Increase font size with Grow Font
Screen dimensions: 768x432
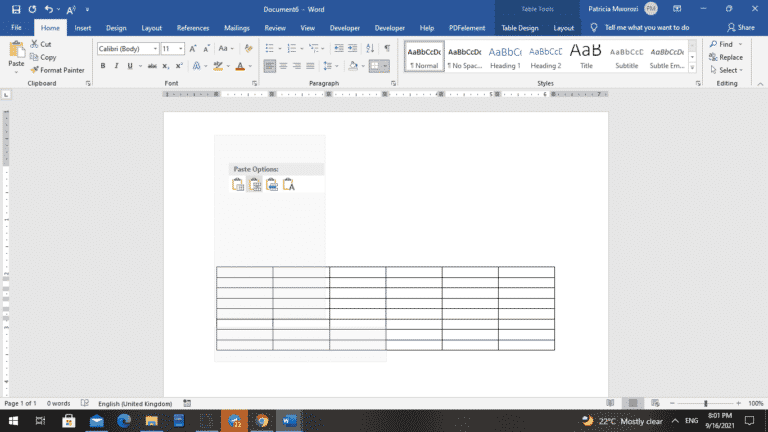coord(193,48)
